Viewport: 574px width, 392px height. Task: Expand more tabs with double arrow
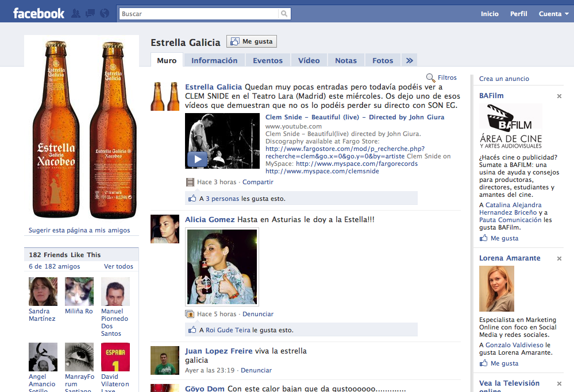pyautogui.click(x=409, y=60)
